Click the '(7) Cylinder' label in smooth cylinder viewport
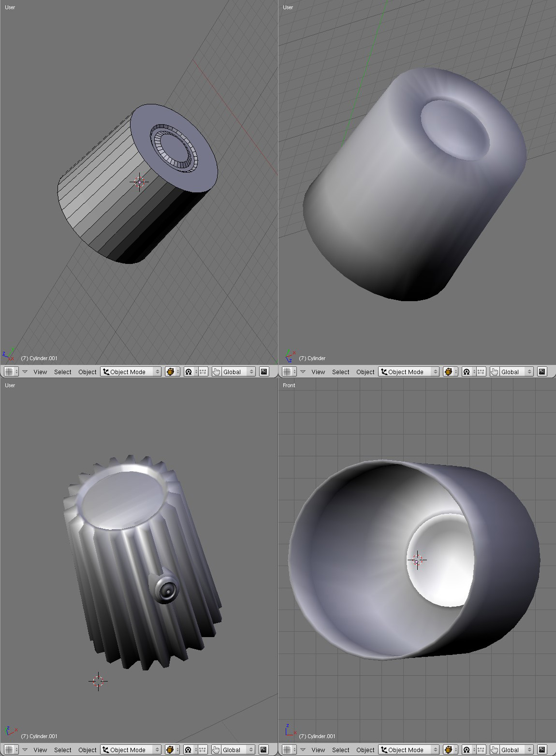 coord(312,358)
